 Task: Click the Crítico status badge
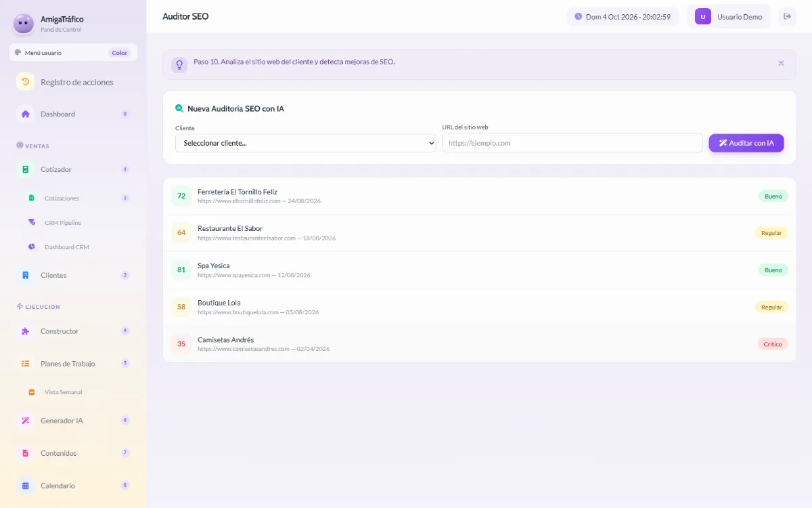click(x=773, y=344)
